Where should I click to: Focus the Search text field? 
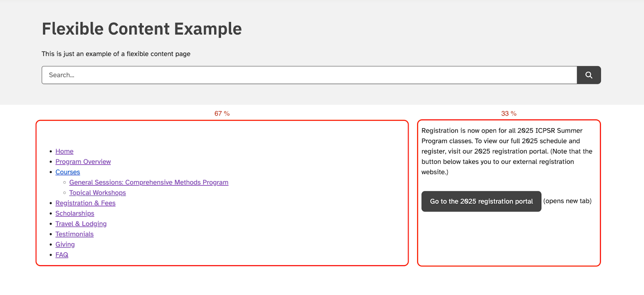click(309, 75)
